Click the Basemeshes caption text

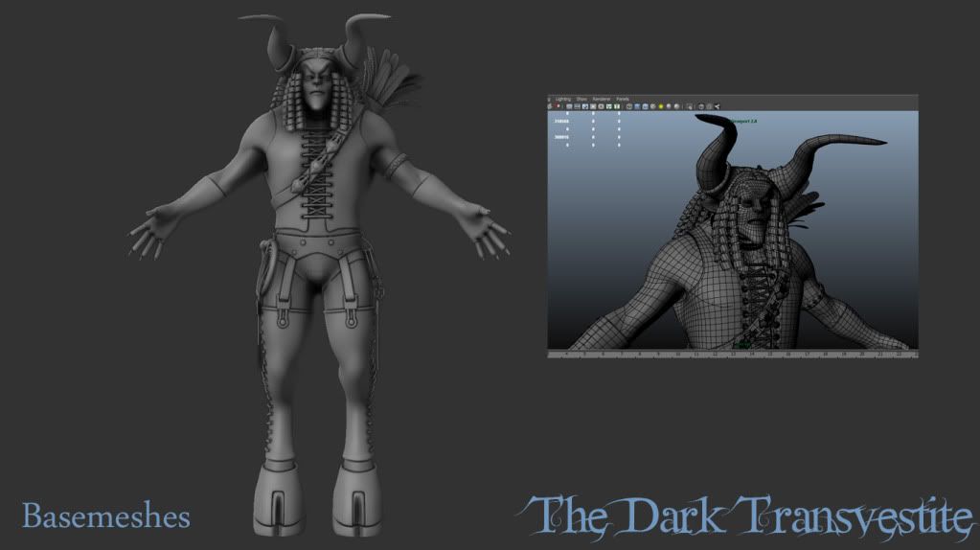click(105, 516)
